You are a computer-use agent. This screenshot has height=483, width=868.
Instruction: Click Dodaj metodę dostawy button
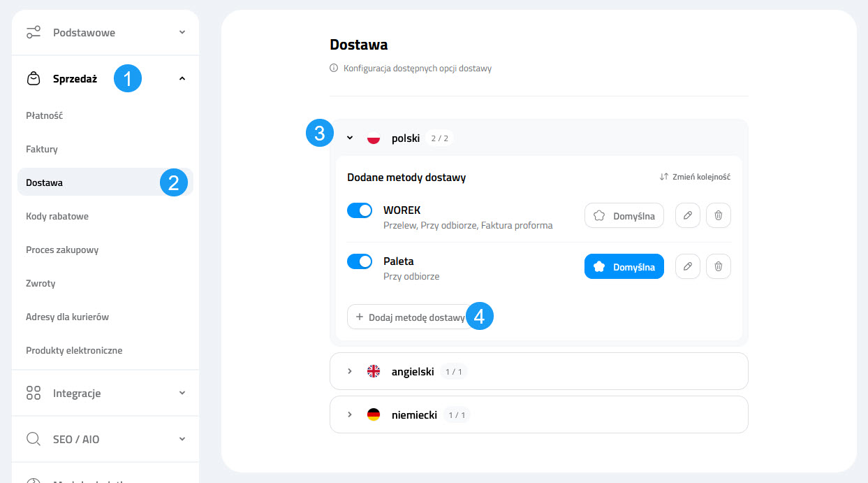[409, 317]
